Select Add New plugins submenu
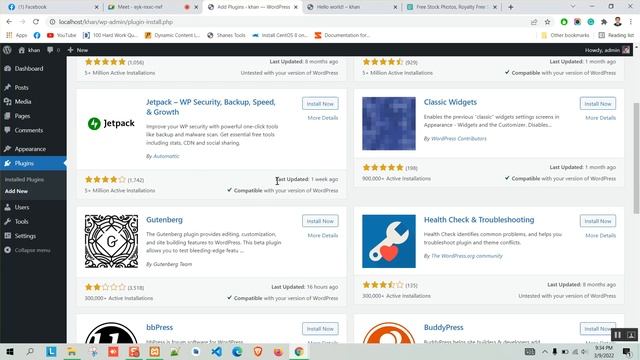Viewport: 640px width, 360px height. click(x=16, y=191)
